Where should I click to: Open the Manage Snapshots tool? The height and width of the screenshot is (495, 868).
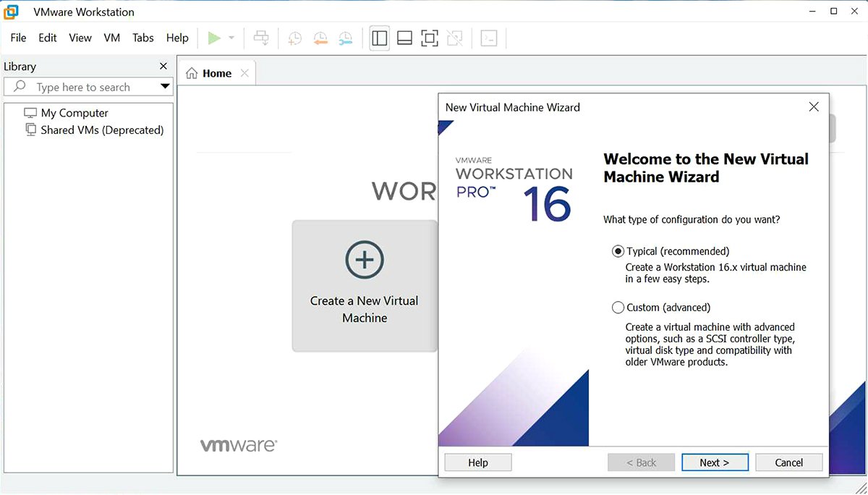point(346,38)
